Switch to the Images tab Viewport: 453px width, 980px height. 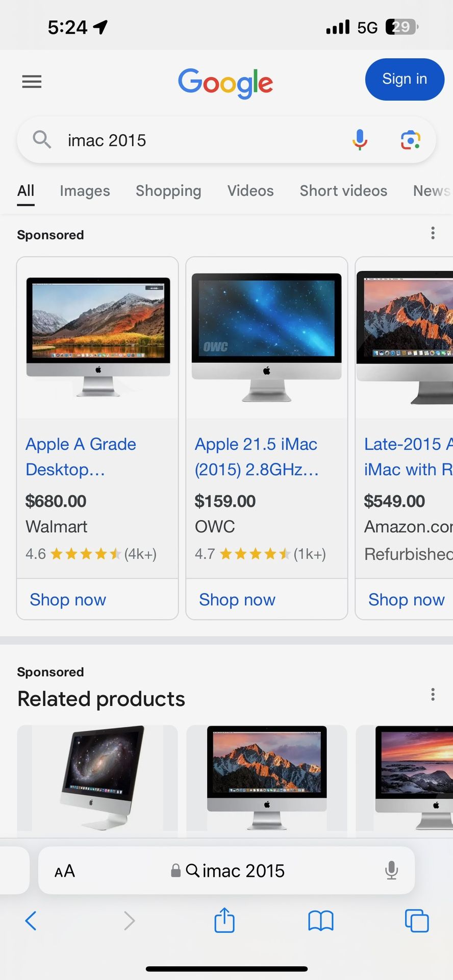coord(85,191)
